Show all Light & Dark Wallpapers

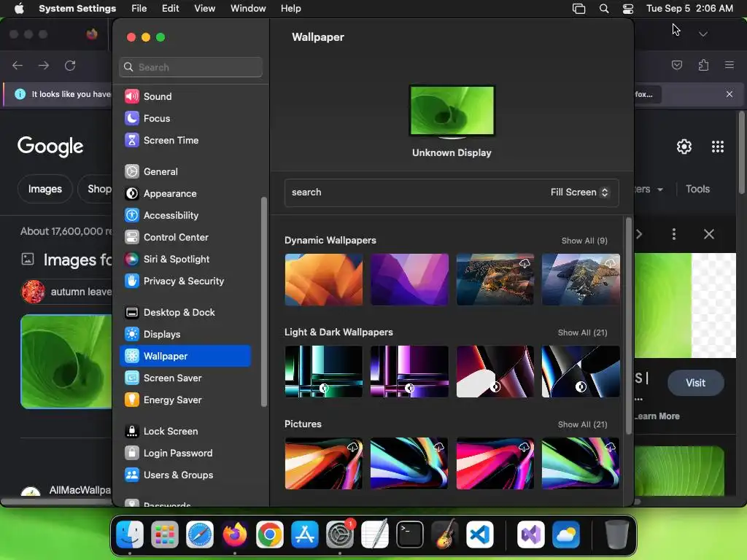(x=582, y=332)
